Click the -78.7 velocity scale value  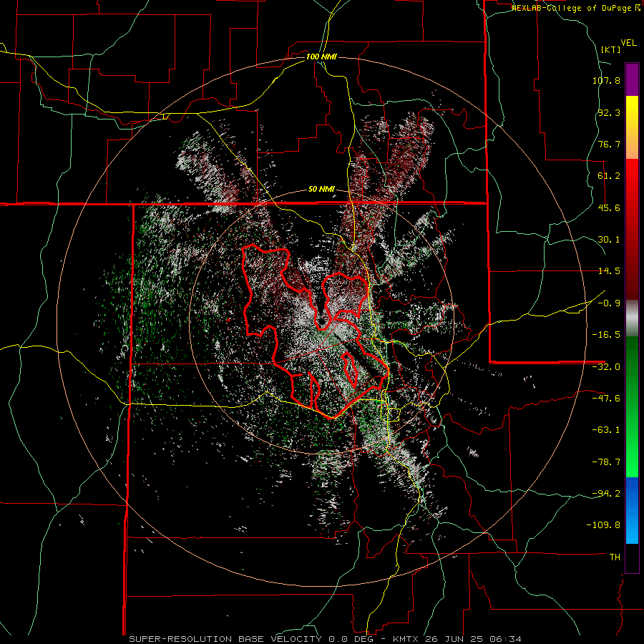point(606,462)
